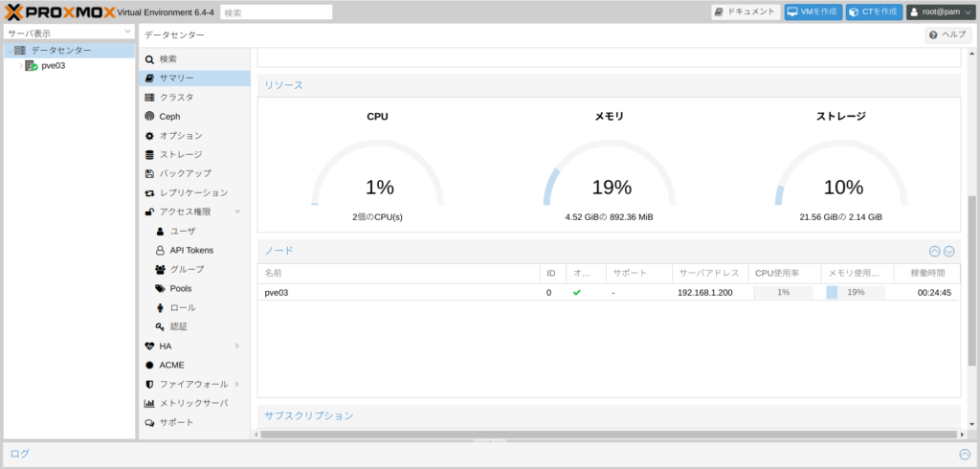Click the chat icon beside サポート
This screenshot has width=980, height=469.
[149, 423]
